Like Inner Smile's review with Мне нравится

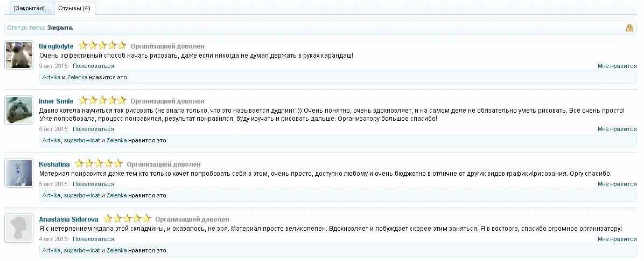click(x=617, y=129)
